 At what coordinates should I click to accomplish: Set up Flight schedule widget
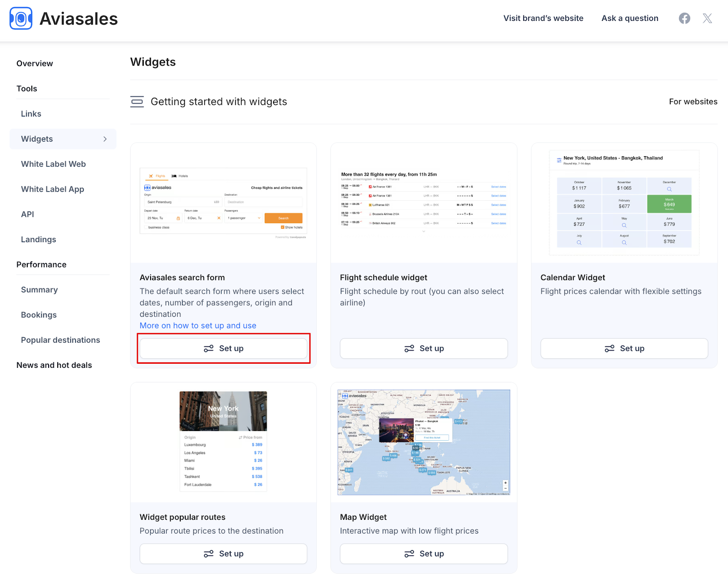coord(424,348)
